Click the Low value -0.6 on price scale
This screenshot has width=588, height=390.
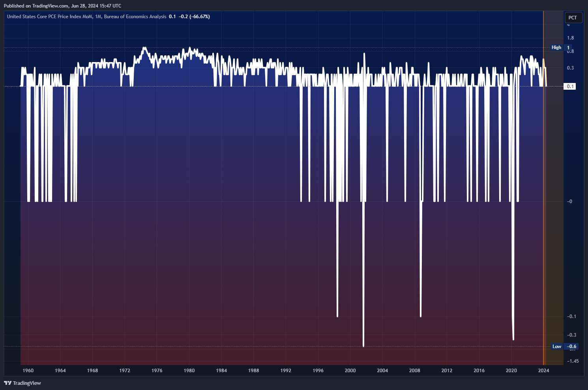coord(572,347)
